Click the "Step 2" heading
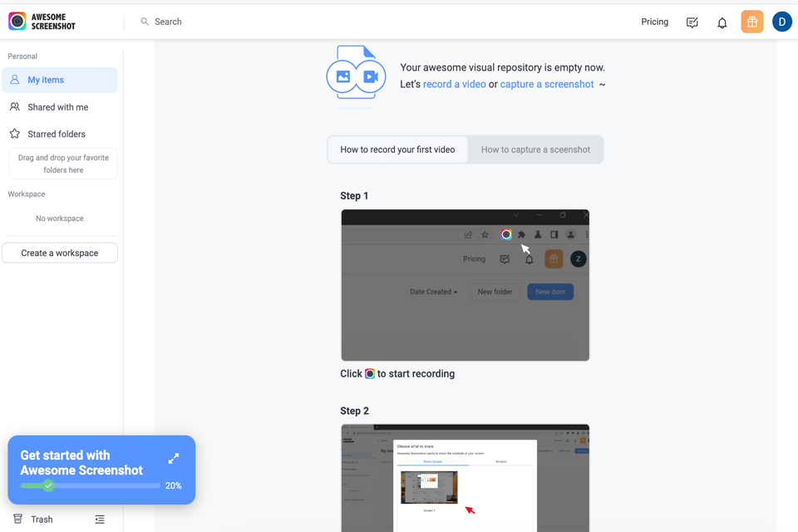This screenshot has height=532, width=798. click(x=354, y=411)
